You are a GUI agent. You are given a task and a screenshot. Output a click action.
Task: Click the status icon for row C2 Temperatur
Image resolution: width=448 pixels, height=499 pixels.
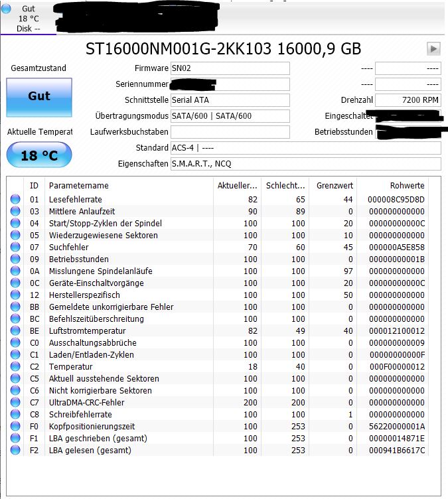15,366
